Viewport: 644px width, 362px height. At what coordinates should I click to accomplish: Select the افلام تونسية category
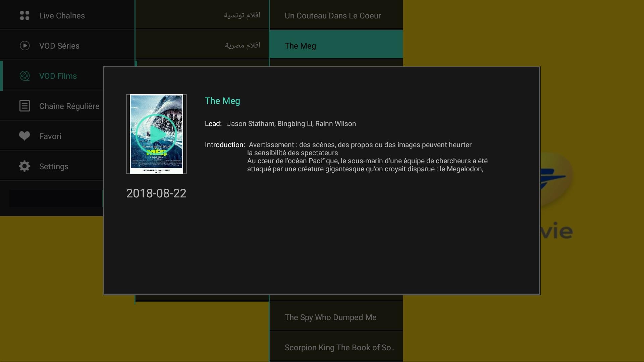coord(202,14)
